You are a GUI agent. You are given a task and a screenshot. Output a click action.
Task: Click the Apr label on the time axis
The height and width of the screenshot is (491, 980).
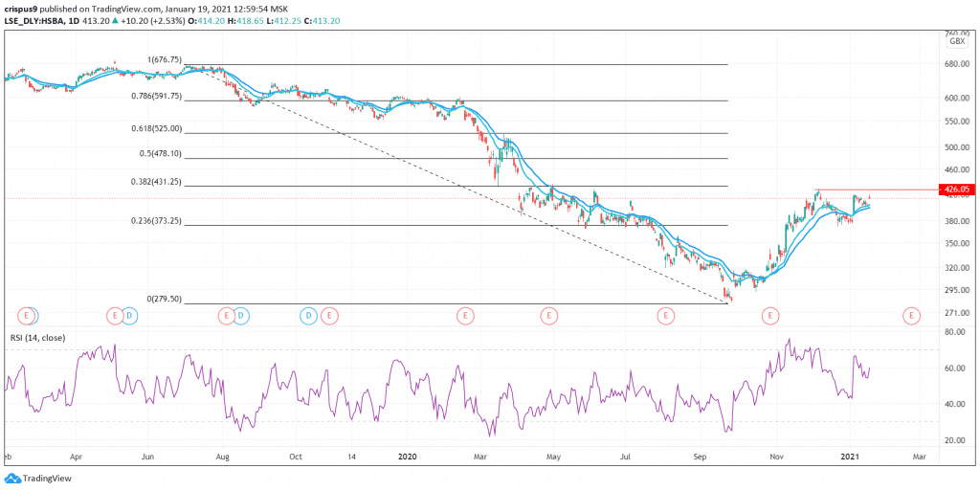click(x=76, y=458)
